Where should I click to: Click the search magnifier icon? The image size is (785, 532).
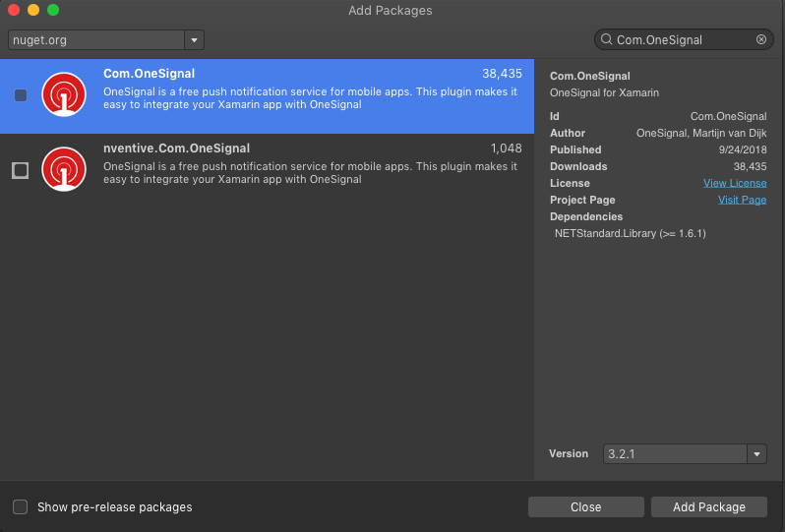[606, 39]
